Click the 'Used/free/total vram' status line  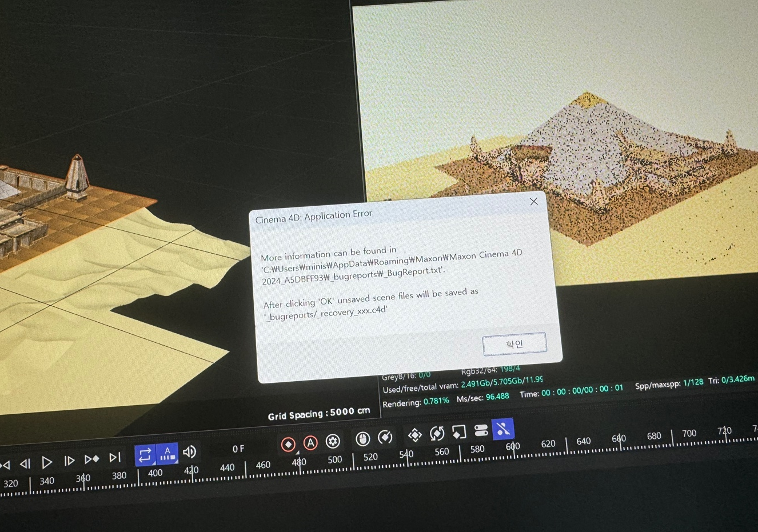coord(462,385)
